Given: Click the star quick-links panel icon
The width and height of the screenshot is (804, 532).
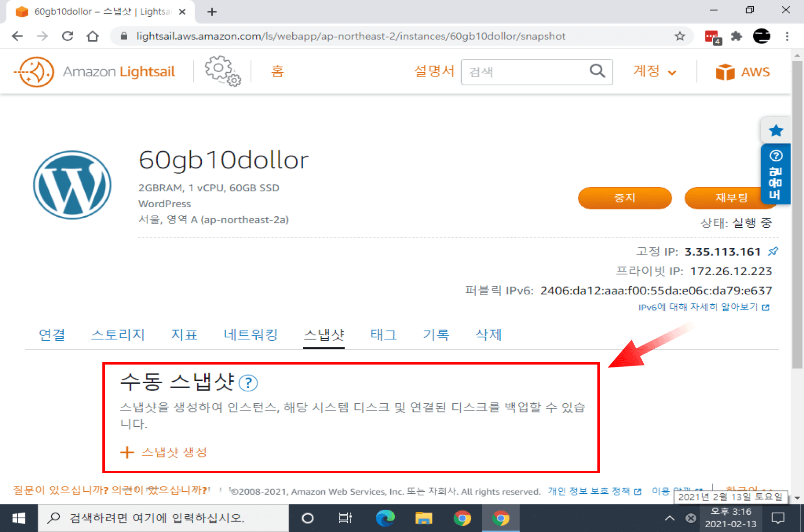Looking at the screenshot, I should point(776,130).
